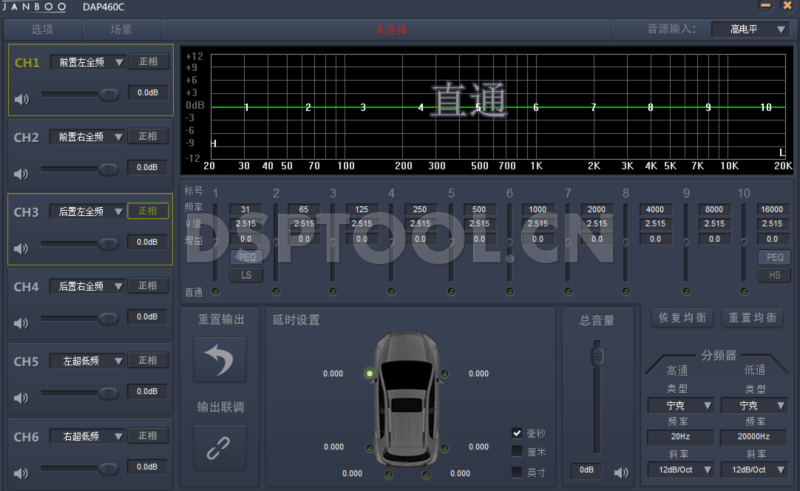This screenshot has width=800, height=491.
Task: Mute CH1 using its speaker icon
Action: click(x=22, y=97)
